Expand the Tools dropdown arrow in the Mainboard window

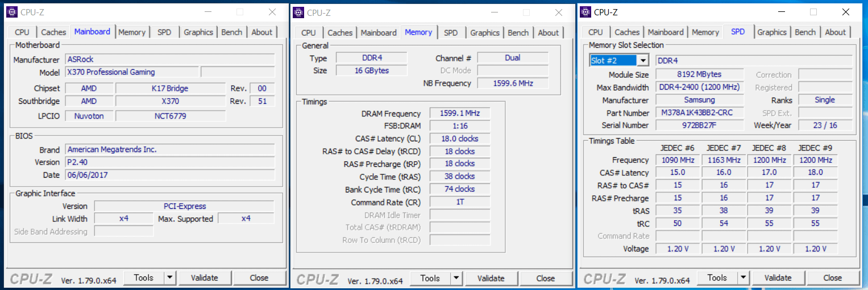coord(170,278)
